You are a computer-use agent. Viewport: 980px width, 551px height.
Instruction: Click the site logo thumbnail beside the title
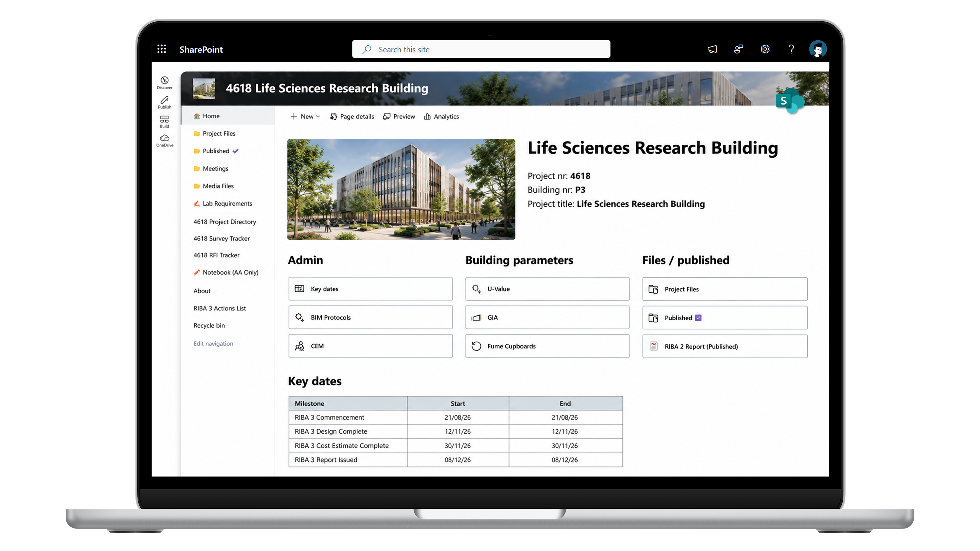click(x=204, y=89)
